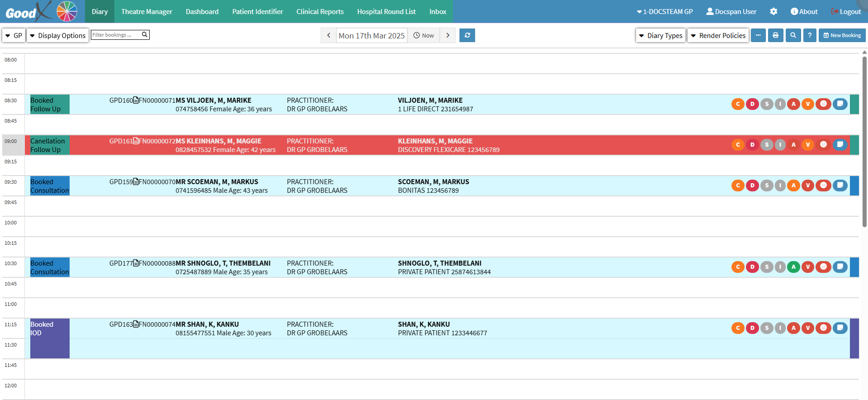This screenshot has width=868, height=400.
Task: Click the diary refresh icon
Action: 467,35
